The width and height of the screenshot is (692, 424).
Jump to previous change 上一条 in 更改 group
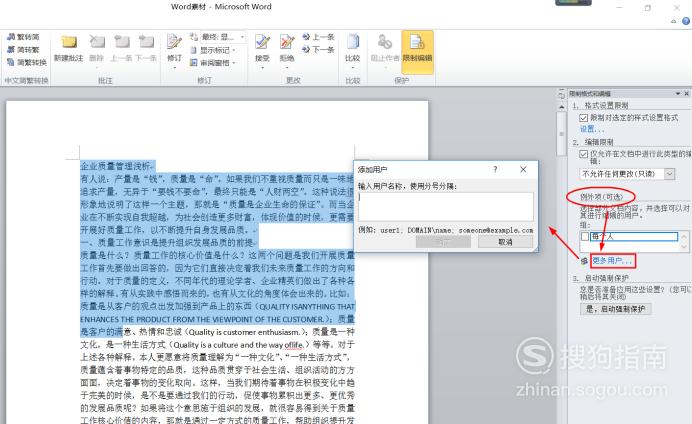(x=318, y=37)
